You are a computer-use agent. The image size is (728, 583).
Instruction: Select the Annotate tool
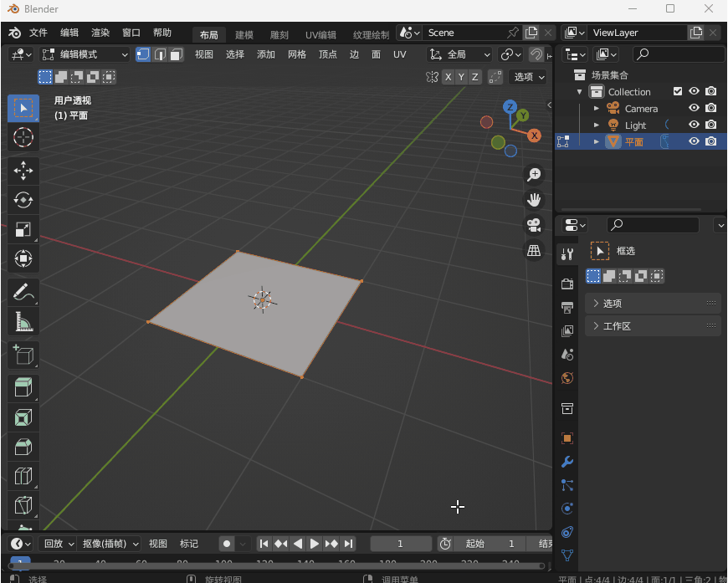(23, 292)
